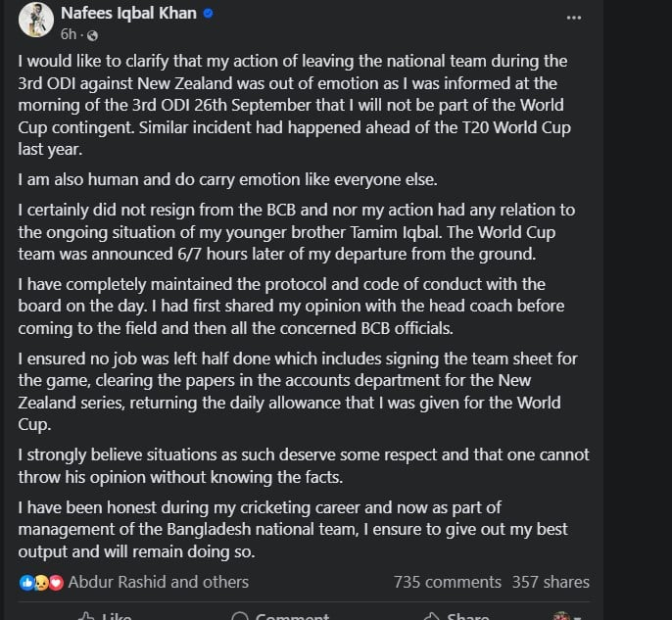Show reactions from Abdur Rashid and others
672x620 pixels.
pos(158,582)
